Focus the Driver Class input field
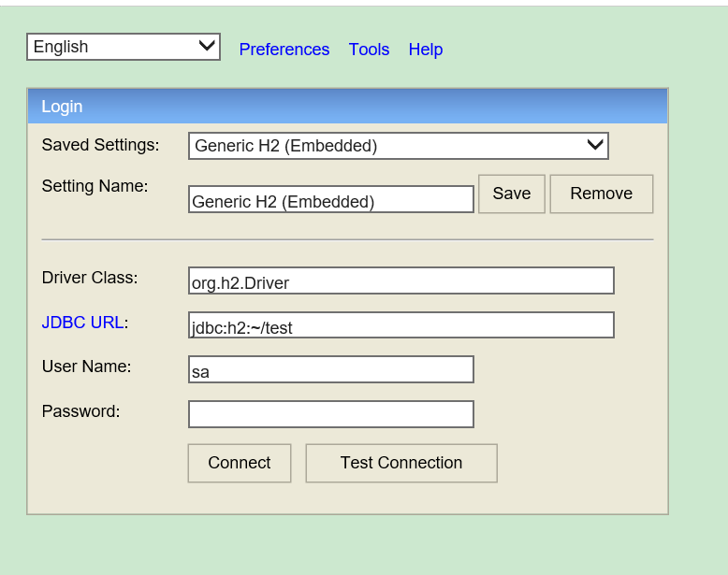Image resolution: width=728 pixels, height=575 pixels. (400, 280)
